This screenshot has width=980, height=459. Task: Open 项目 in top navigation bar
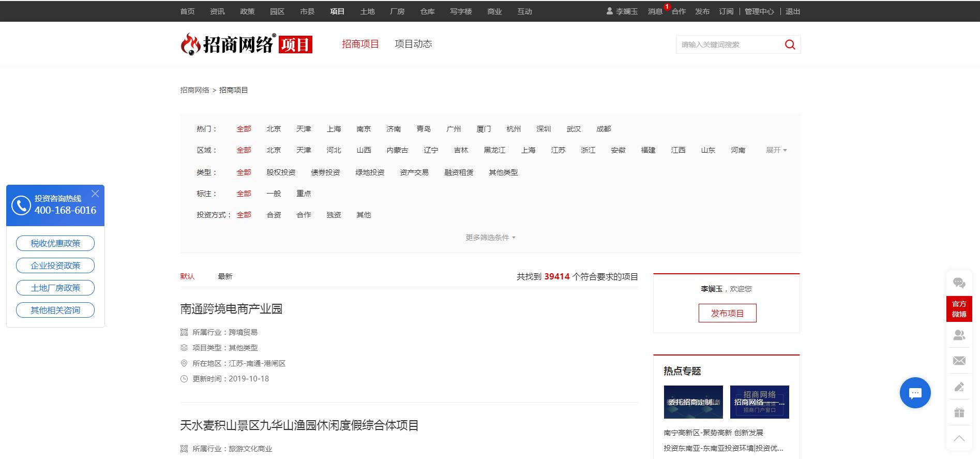coord(337,11)
